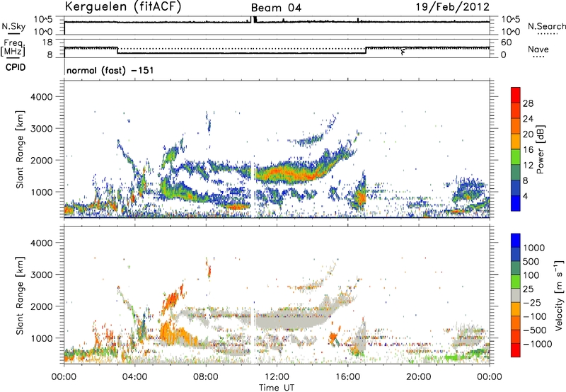Viewport: 566px width, 392px height.
Task: Click the "04:00" time tick label
Action: point(134,377)
